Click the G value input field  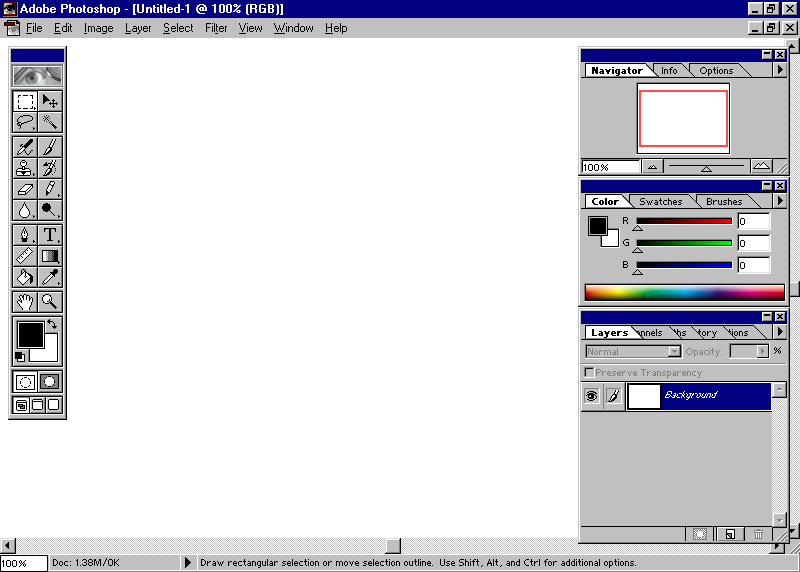point(753,243)
